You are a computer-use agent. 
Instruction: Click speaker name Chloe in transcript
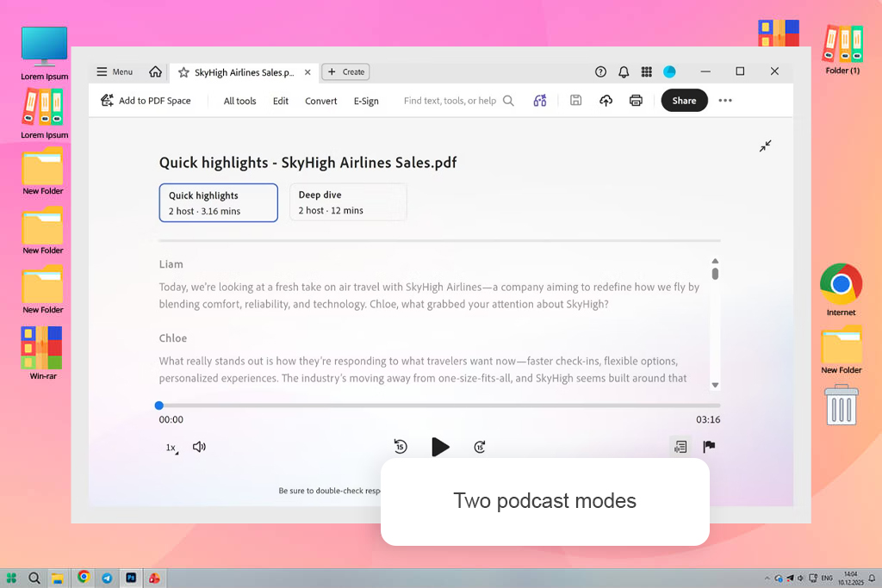(172, 338)
